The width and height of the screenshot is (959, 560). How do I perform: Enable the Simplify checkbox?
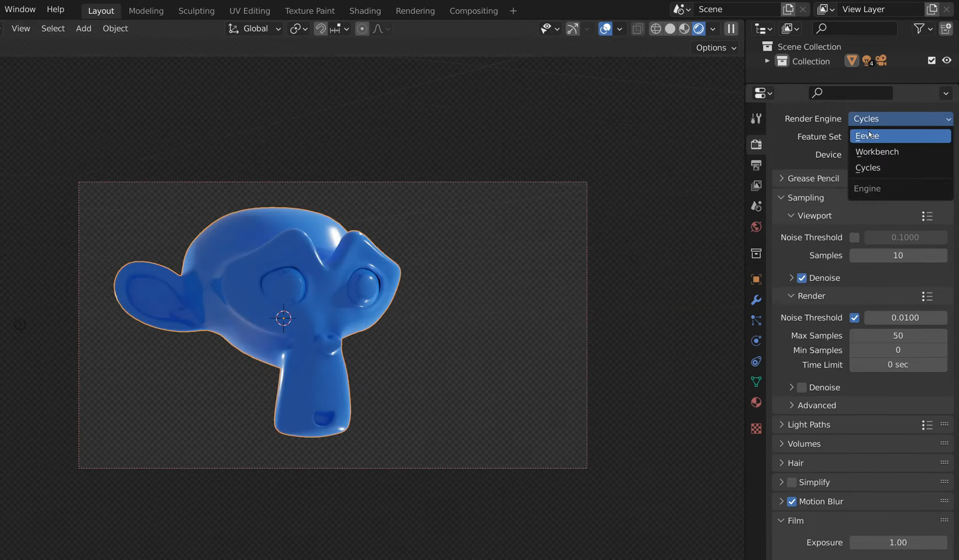coord(792,483)
